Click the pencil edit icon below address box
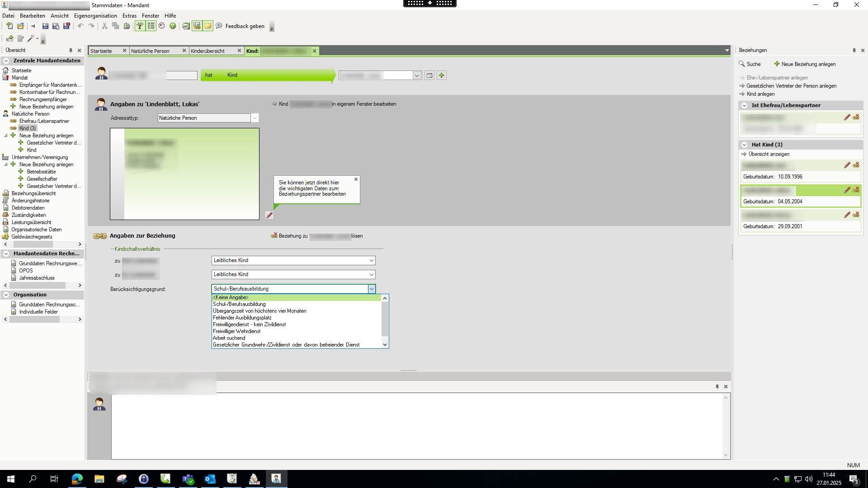Viewport: 868px width, 488px height. [269, 215]
